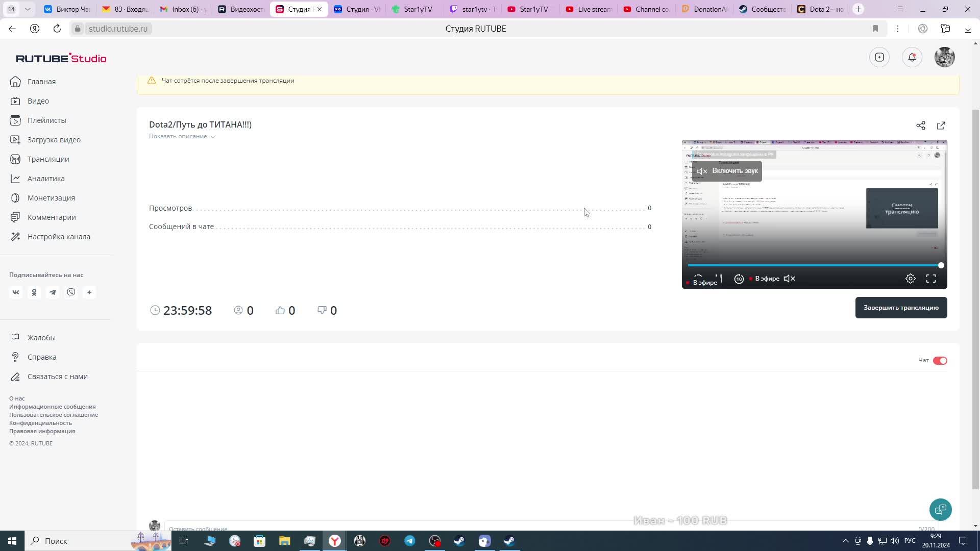Open the support chat floating button

pos(941,510)
